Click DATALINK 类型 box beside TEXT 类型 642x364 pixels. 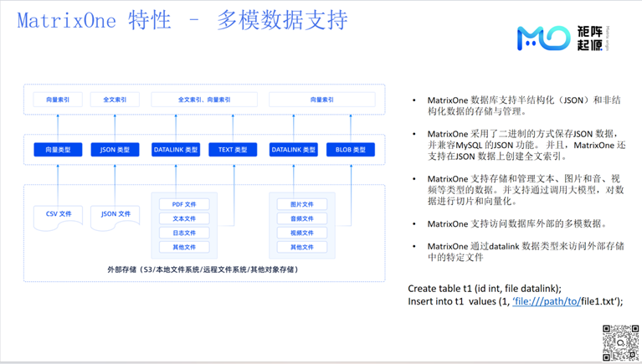pyautogui.click(x=176, y=150)
